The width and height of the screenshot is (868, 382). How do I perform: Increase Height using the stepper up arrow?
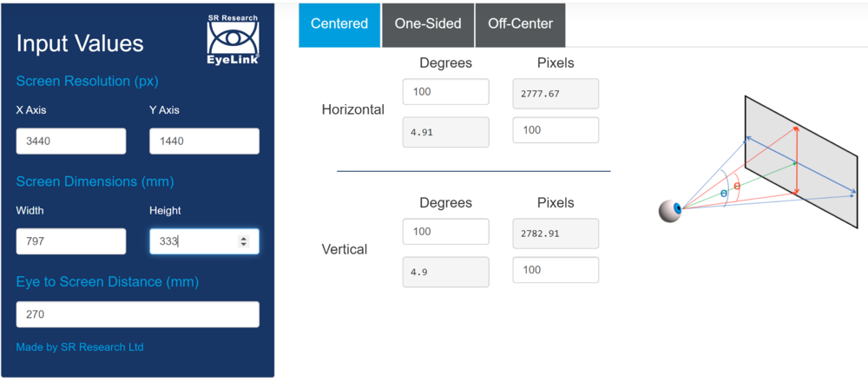(244, 238)
